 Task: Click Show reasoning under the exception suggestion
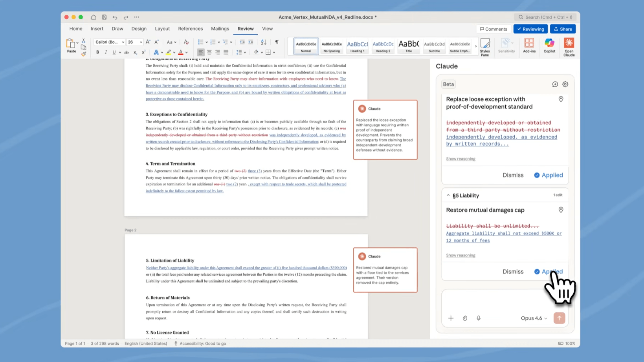460,159
